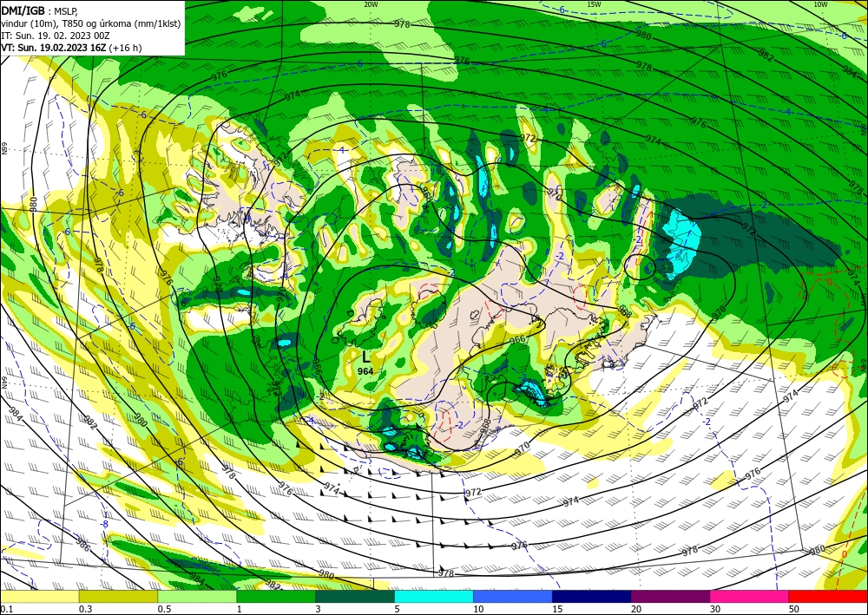The width and height of the screenshot is (868, 615).
Task: Select the red 50+ legend swatch
Action: pos(828,597)
